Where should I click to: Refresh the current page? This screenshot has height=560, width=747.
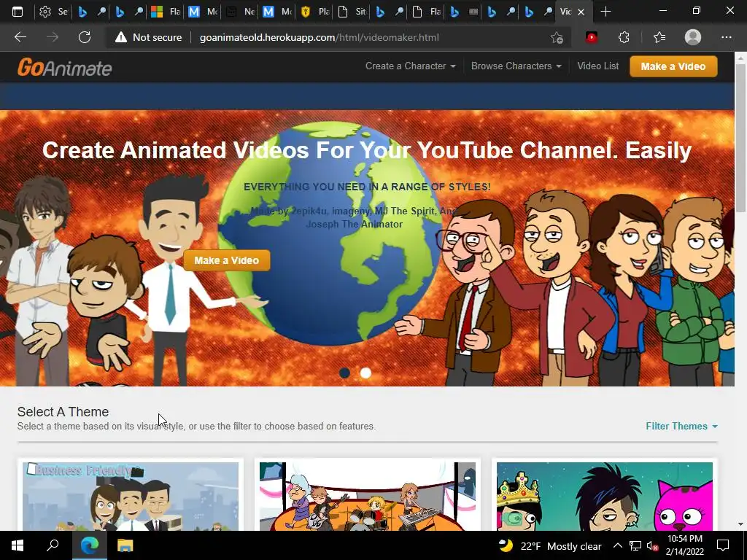(x=85, y=37)
